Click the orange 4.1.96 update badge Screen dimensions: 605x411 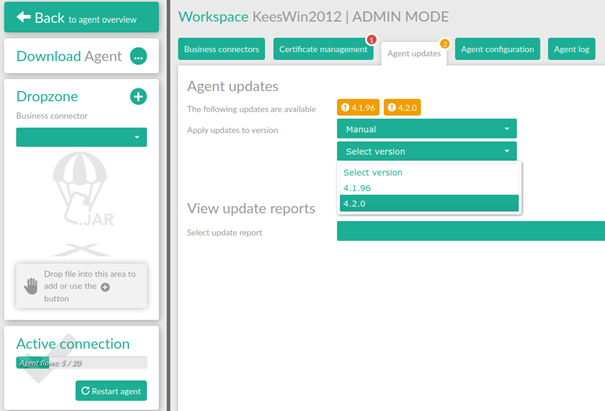coord(358,108)
